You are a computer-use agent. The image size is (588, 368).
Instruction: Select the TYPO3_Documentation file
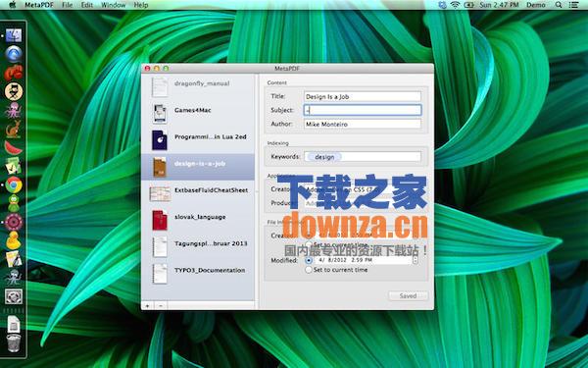click(x=198, y=273)
